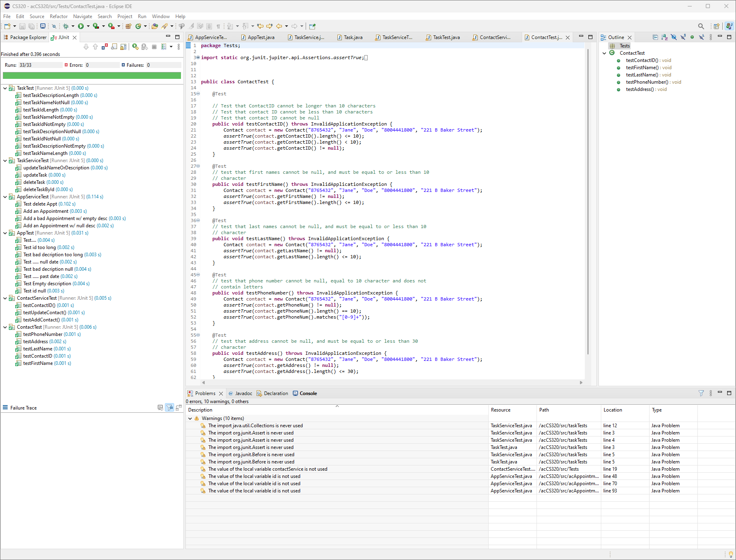Click Last Edit Location arrow icon
Viewport: 736px width, 560px height.
(261, 26)
